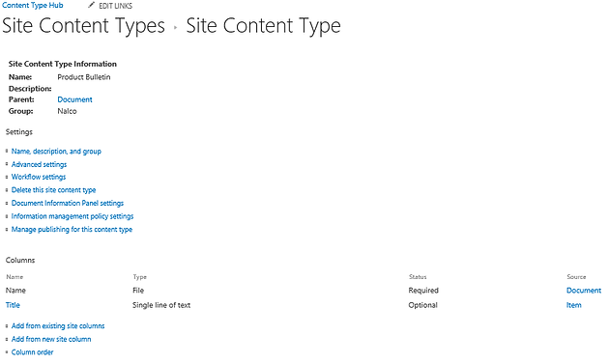
Task: Open the Column order link
Action: coord(32,352)
